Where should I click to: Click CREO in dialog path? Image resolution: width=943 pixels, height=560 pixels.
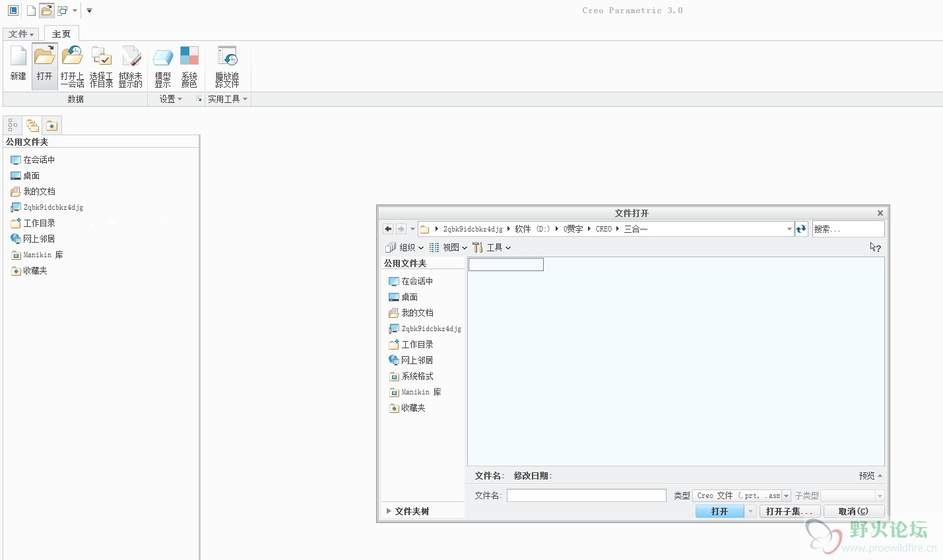click(x=603, y=229)
